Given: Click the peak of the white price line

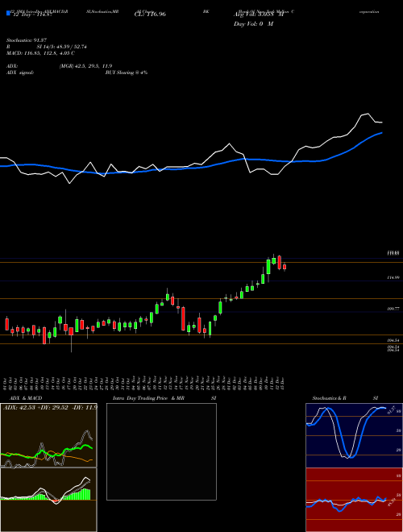Looking at the screenshot, I should click(x=368, y=114).
